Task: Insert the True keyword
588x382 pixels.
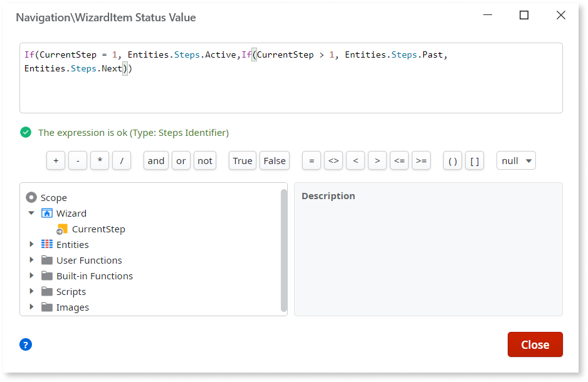Action: point(242,160)
